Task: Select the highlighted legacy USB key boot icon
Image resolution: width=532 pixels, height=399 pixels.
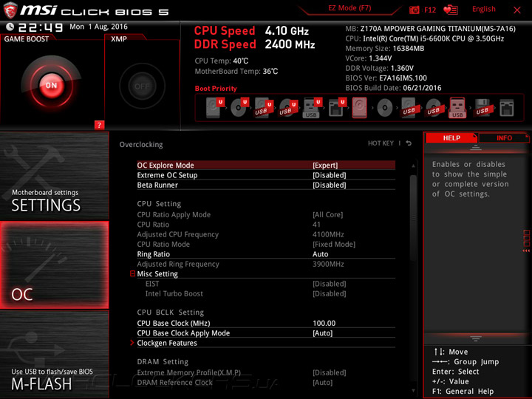Action: pyautogui.click(x=457, y=108)
